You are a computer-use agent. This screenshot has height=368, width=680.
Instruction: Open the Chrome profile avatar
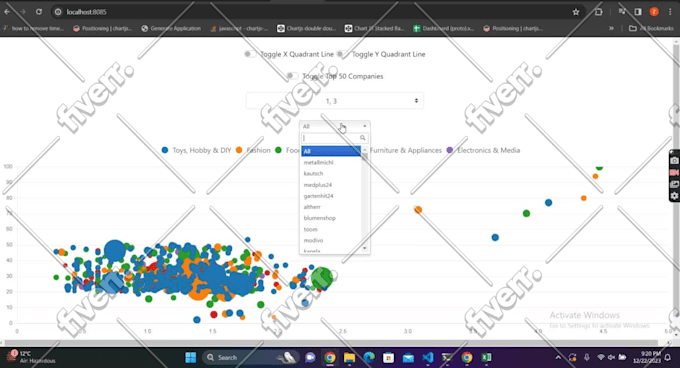654,12
